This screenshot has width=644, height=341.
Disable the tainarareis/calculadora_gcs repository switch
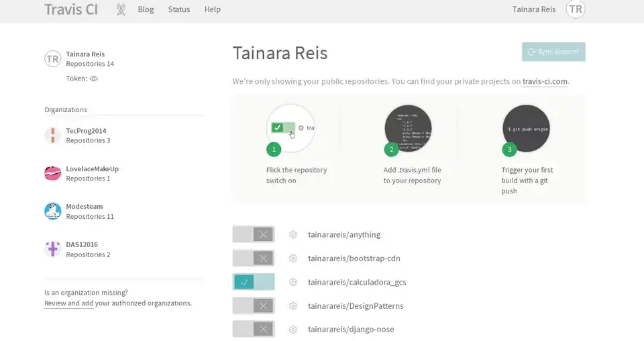coord(254,282)
